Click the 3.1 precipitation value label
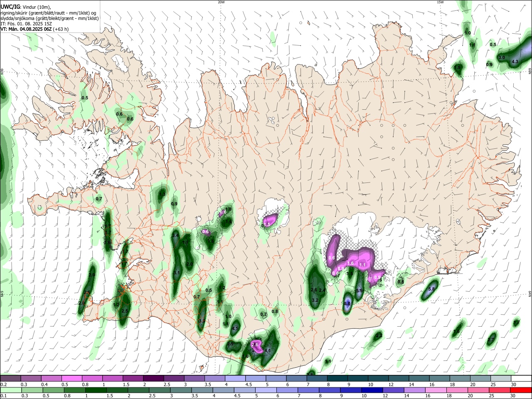Viewport: 532px width, 399px height. pos(176,273)
